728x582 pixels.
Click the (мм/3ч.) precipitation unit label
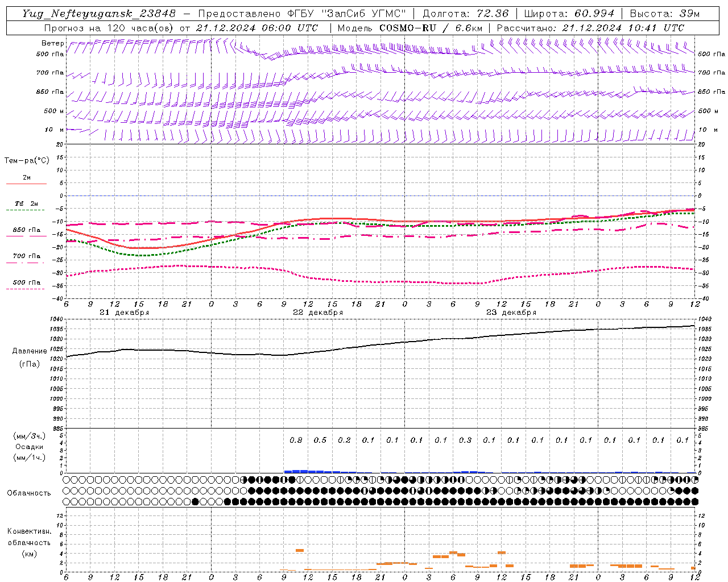[29, 436]
